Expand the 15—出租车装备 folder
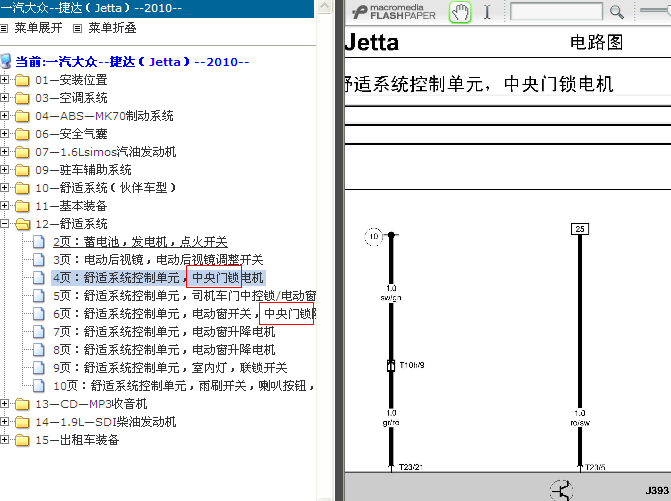Image resolution: width=671 pixels, height=501 pixels. click(4, 439)
